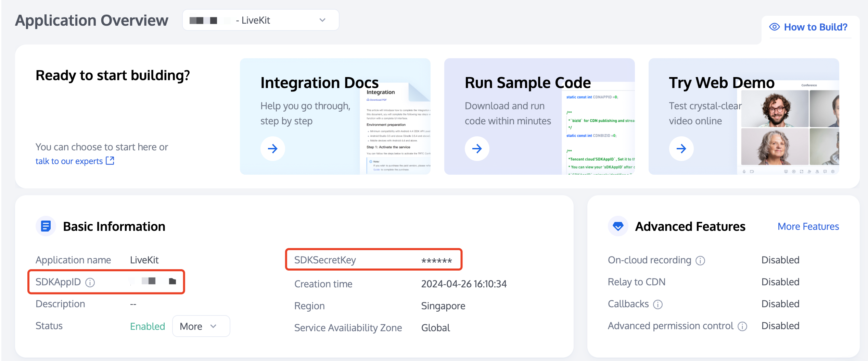This screenshot has width=868, height=361.
Task: Show info about Callbacks
Action: [x=658, y=304]
